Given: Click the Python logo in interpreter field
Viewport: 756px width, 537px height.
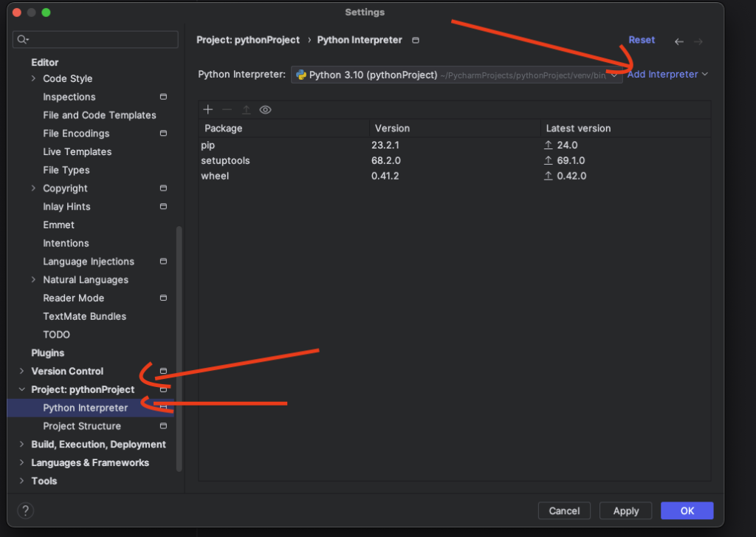Looking at the screenshot, I should click(301, 75).
